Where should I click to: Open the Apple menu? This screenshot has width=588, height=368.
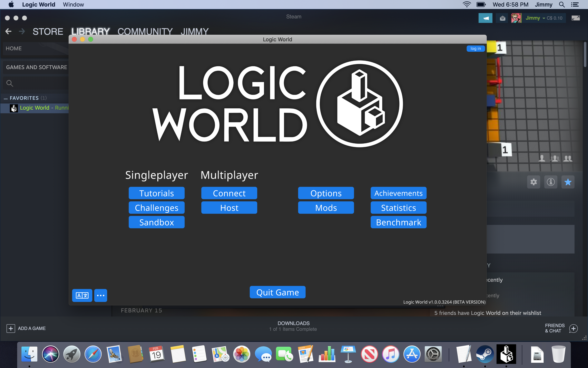[11, 4]
